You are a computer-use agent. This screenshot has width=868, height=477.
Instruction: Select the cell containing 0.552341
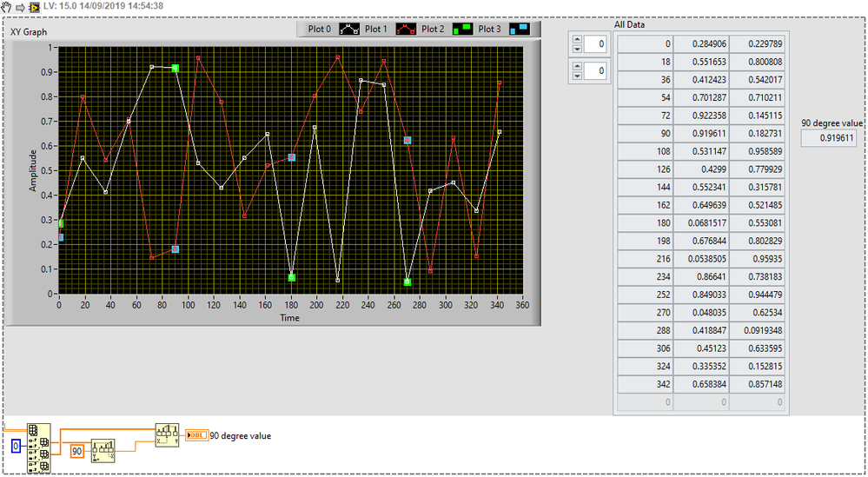point(701,187)
